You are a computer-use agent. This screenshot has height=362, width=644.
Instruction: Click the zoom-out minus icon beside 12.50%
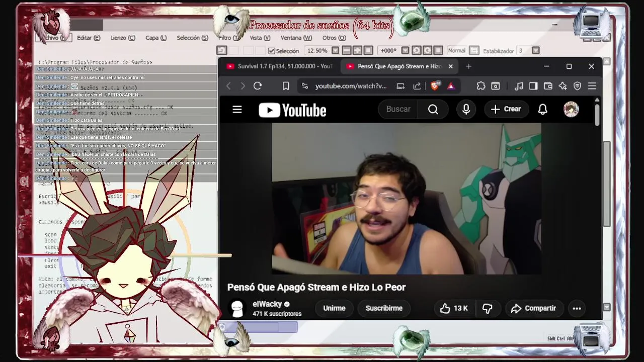click(x=347, y=50)
